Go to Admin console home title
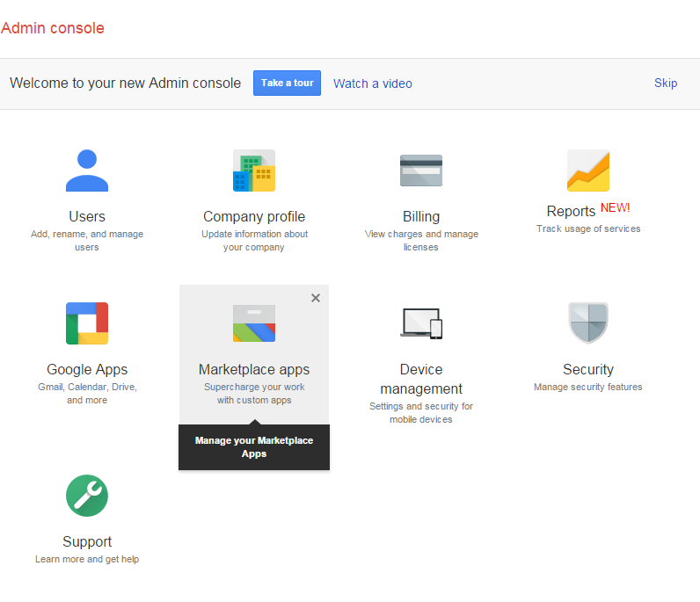Screen dimensions: 700x602 point(53,28)
